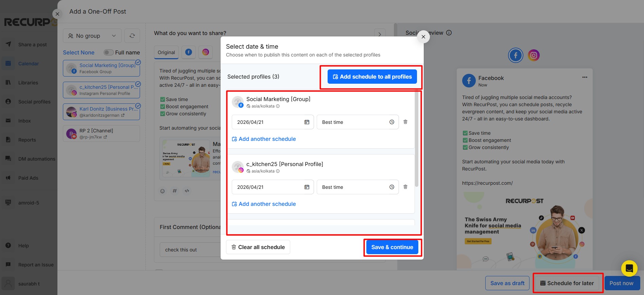644x295 pixels.
Task: Click Clear all schedule button
Action: point(258,247)
